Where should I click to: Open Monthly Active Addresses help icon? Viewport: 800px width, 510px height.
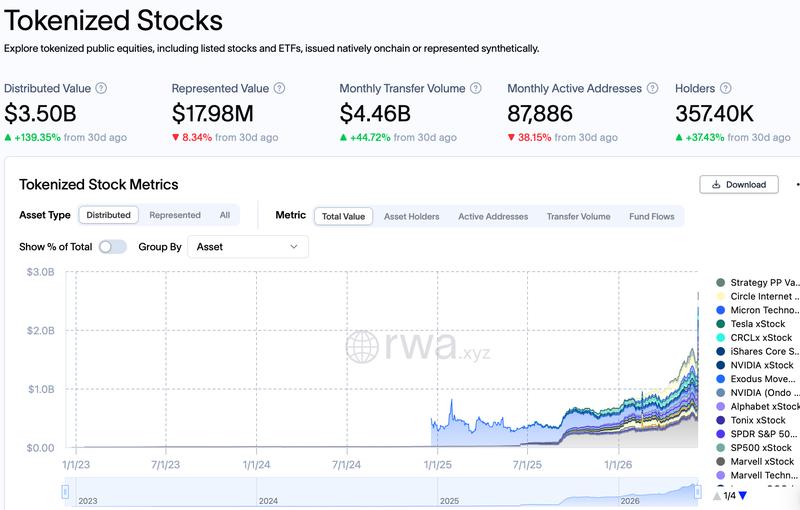tap(653, 88)
